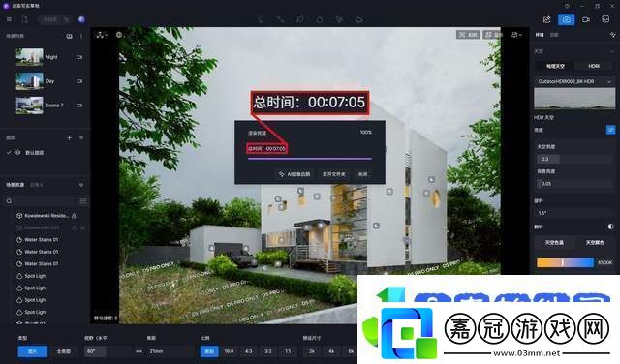Click the heart favorites icon in resources panel
This screenshot has height=364, width=620.
[x=81, y=185]
